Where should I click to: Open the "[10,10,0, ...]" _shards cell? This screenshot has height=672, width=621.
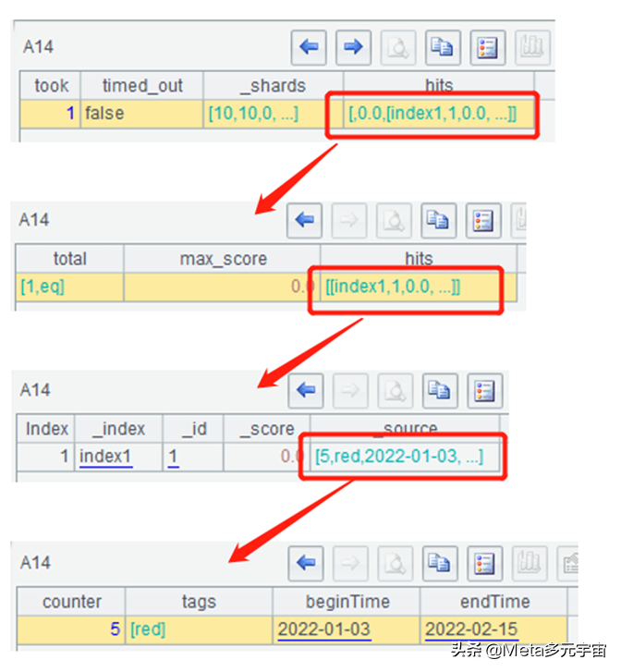point(273,114)
